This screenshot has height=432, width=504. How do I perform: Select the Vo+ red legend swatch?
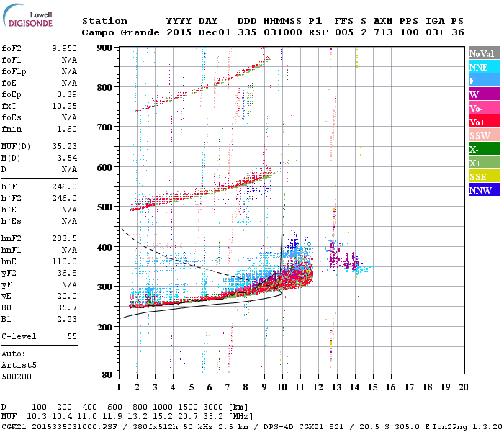[x=484, y=122]
